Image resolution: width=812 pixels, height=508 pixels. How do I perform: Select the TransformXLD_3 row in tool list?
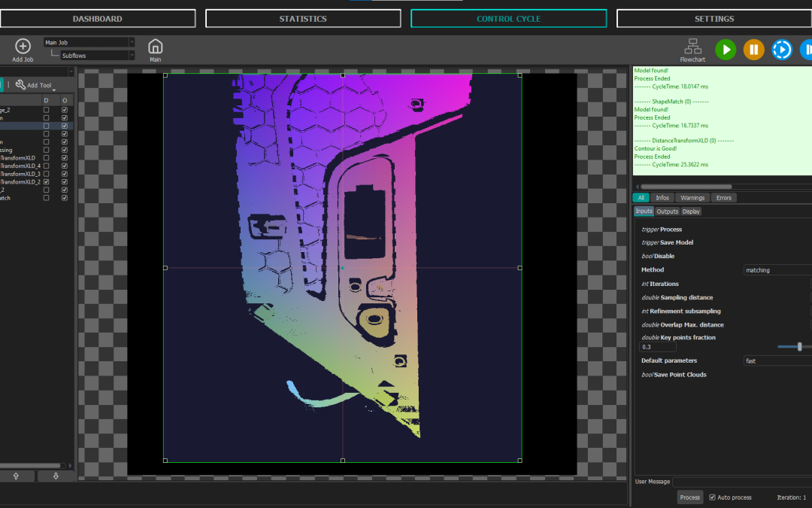(37, 174)
